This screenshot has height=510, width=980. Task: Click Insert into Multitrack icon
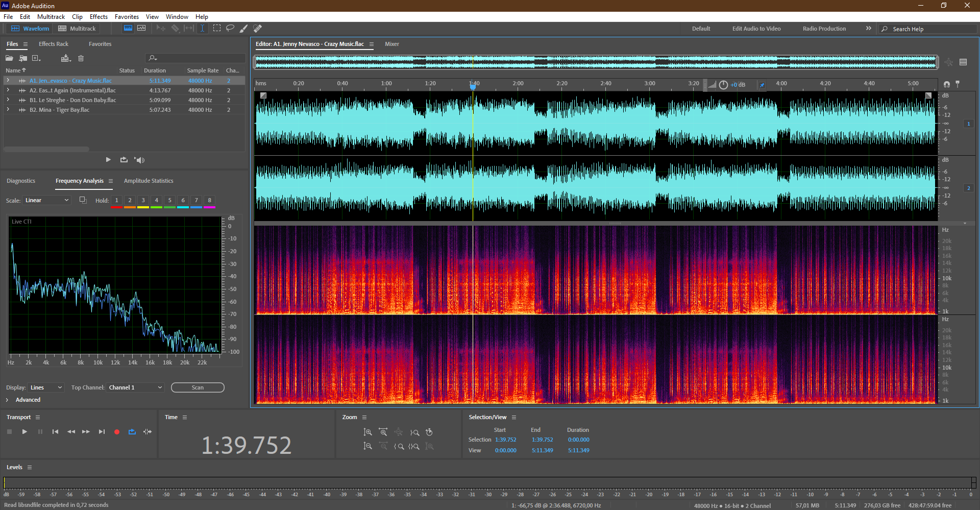pos(65,58)
